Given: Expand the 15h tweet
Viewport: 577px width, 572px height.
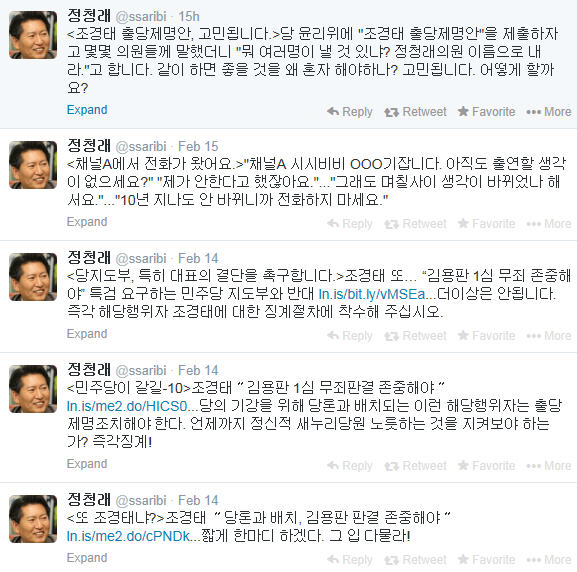Looking at the screenshot, I should (87, 110).
